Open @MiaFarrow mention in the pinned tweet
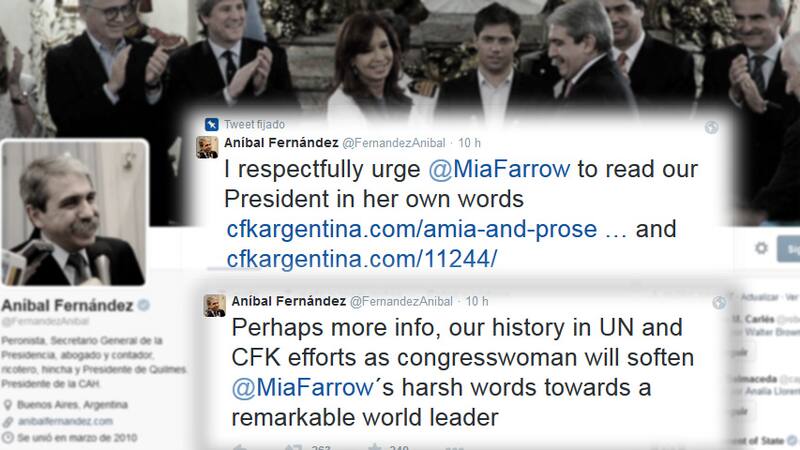This screenshot has height=450, width=800. coord(499,169)
